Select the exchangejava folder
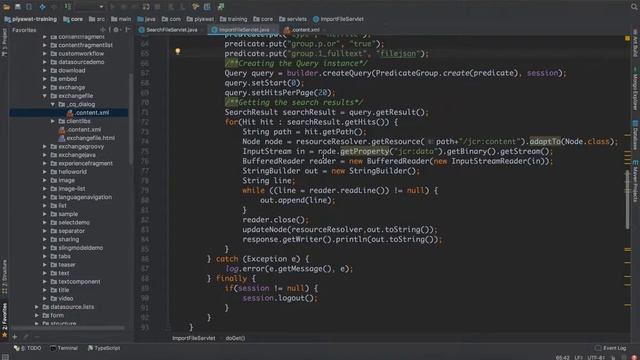This screenshot has width=640, height=360. click(73, 155)
